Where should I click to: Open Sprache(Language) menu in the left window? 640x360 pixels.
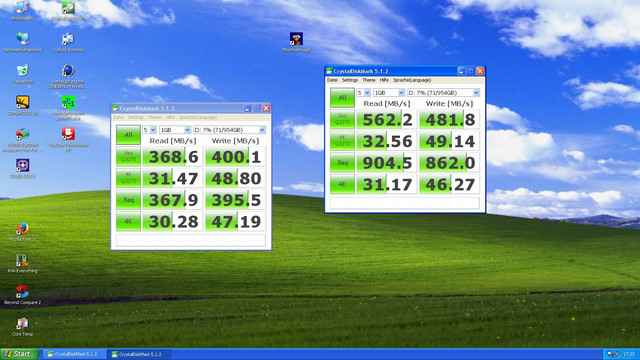198,118
